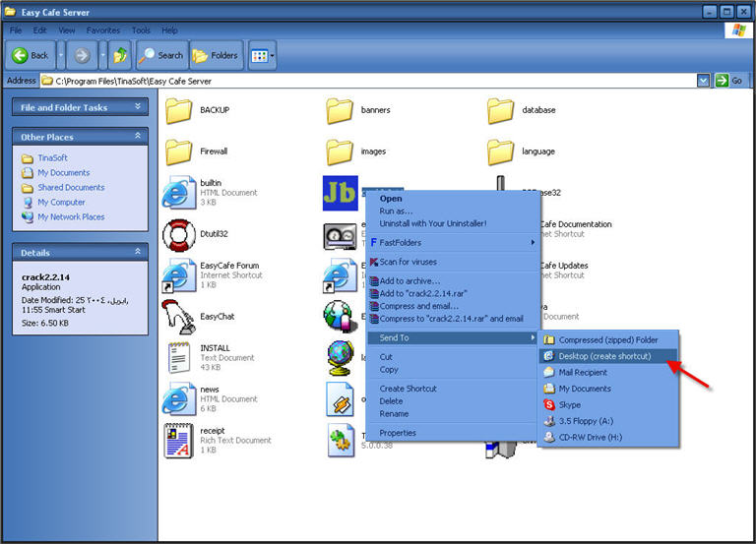Expand the FastFolders submenu
756x544 pixels.
click(x=453, y=242)
